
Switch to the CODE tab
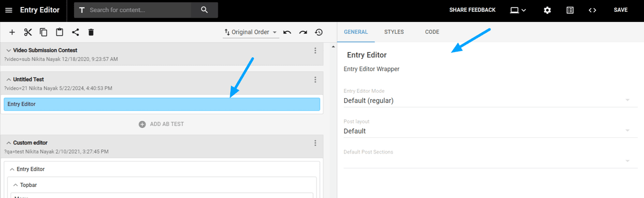432,32
